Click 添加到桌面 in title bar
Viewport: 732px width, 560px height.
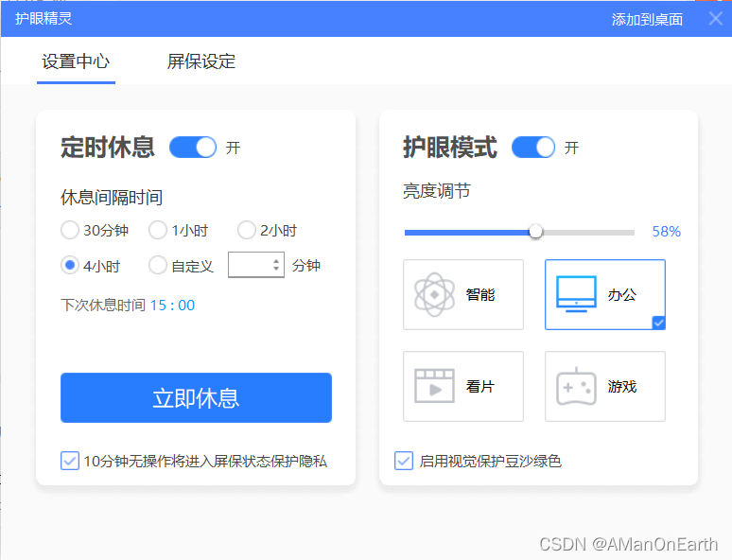click(647, 19)
